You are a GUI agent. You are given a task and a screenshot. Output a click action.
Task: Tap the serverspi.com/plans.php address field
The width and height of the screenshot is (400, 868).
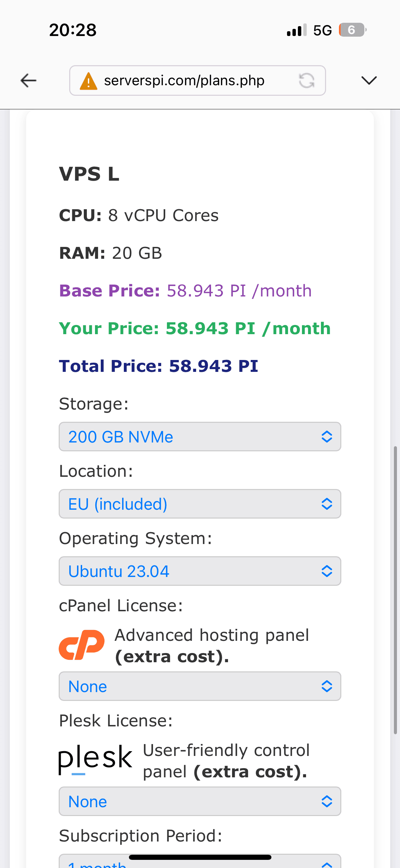click(197, 80)
